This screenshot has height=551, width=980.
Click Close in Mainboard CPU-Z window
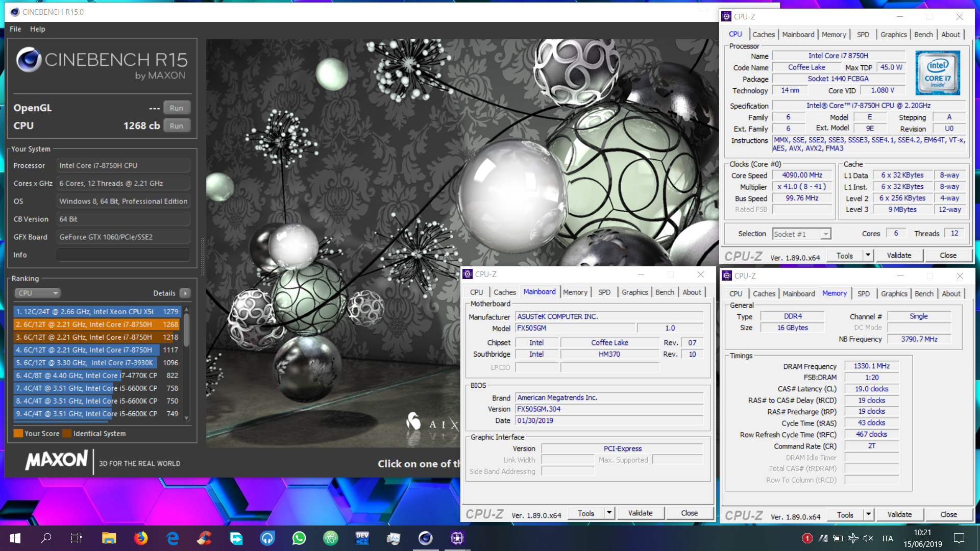pos(689,513)
